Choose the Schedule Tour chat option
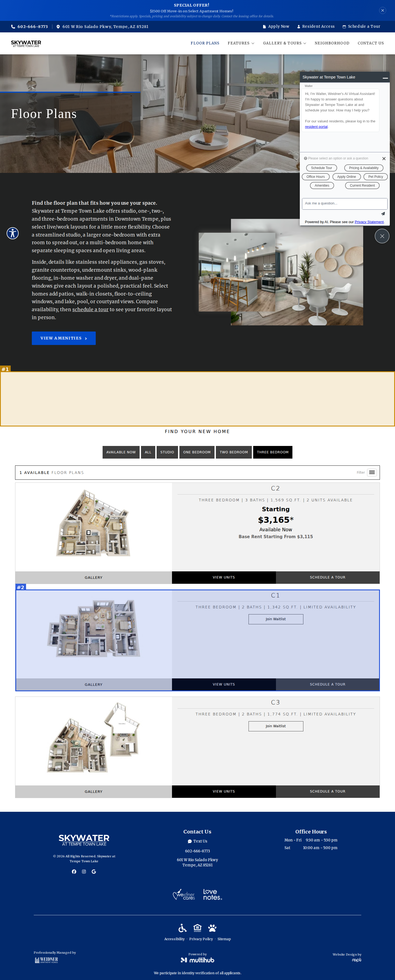Image resolution: width=395 pixels, height=980 pixels. coord(321,168)
